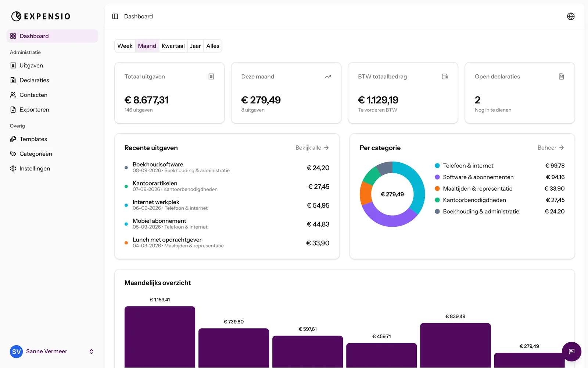The height and width of the screenshot is (368, 588).
Task: Show the Alles period tab
Action: pos(213,46)
